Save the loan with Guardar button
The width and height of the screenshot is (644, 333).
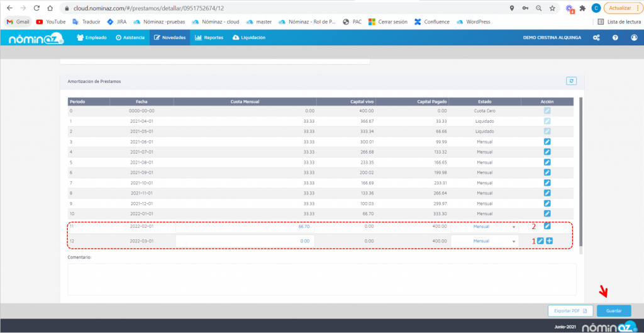614,311
